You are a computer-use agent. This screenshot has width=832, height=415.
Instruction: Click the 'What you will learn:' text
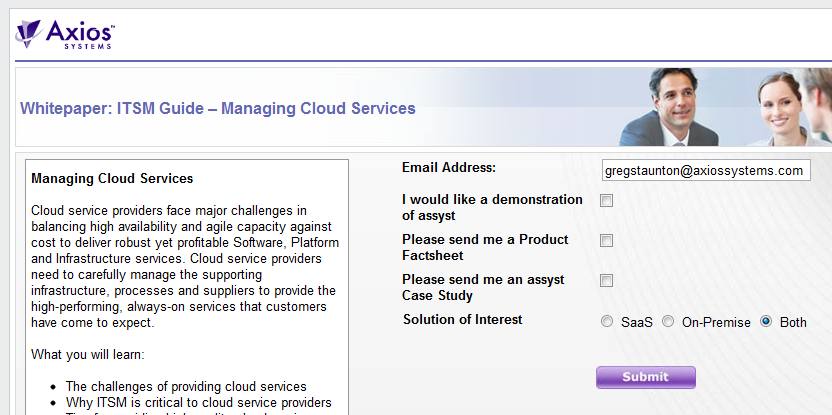88,355
